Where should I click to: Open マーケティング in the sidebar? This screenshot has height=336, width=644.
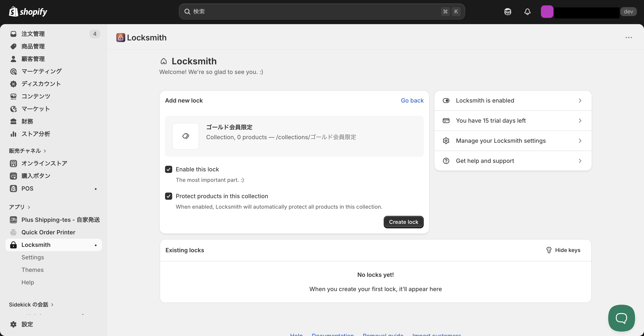pos(53,71)
